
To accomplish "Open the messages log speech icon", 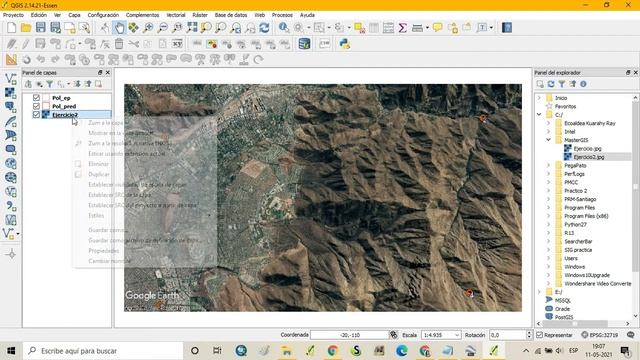I will (x=630, y=335).
